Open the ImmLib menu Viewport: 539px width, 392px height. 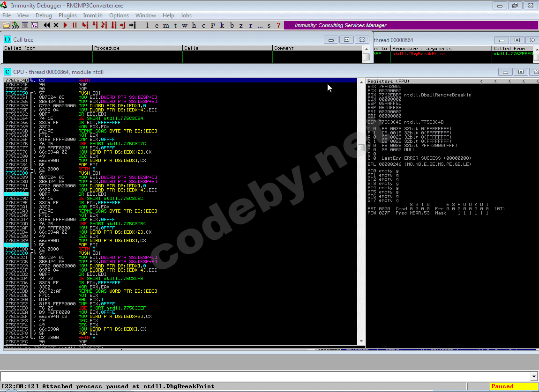[x=93, y=15]
